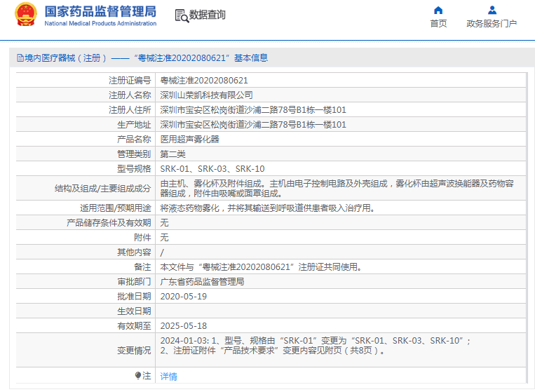
Task: Open the 首页 navigation item
Action: click(438, 24)
